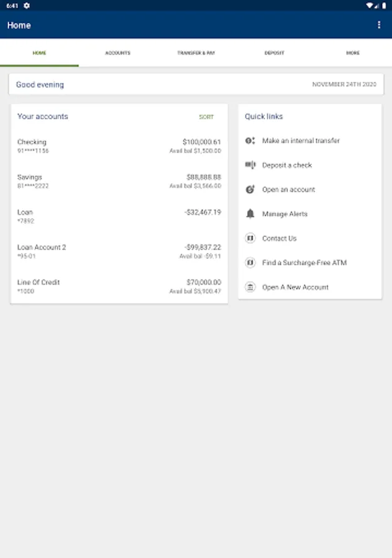Switch to the Accounts tab

click(118, 53)
